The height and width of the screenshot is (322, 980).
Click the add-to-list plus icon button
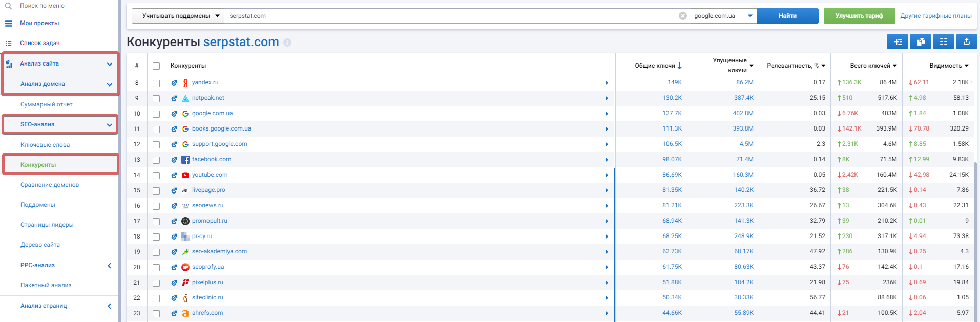[x=897, y=42]
